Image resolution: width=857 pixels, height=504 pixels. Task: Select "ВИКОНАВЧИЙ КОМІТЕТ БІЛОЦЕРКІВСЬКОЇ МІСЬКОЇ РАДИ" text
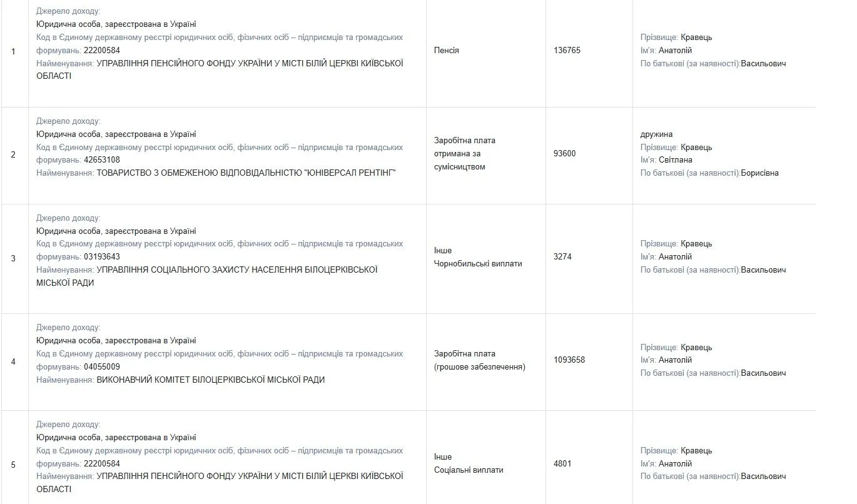pyautogui.click(x=211, y=380)
